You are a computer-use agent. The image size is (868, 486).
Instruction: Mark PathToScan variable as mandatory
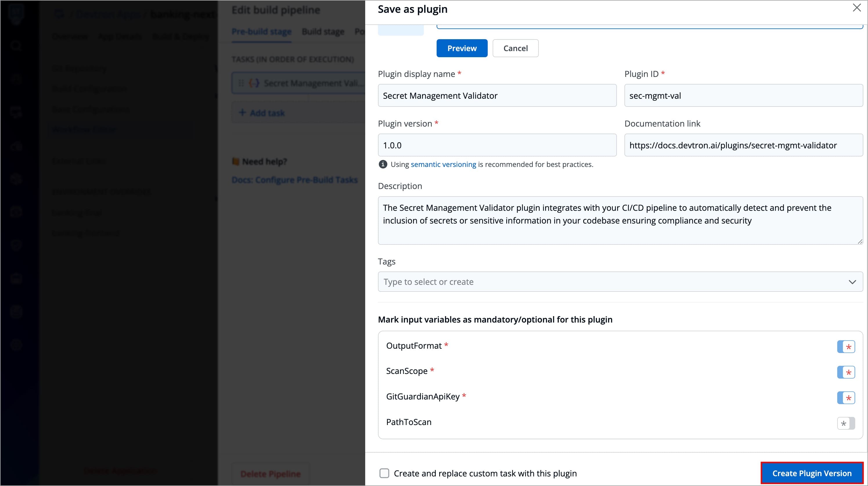[x=846, y=423]
